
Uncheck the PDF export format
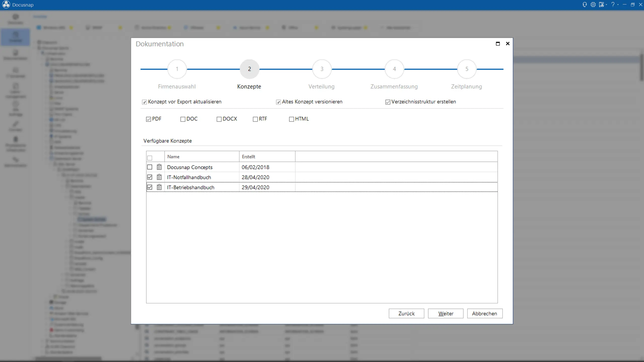[148, 119]
